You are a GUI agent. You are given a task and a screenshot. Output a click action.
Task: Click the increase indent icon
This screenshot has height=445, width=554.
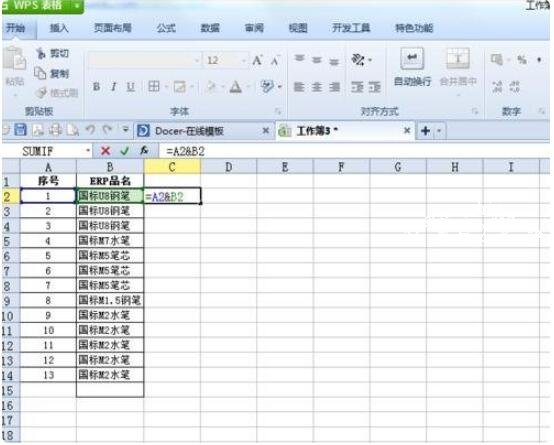pos(375,87)
